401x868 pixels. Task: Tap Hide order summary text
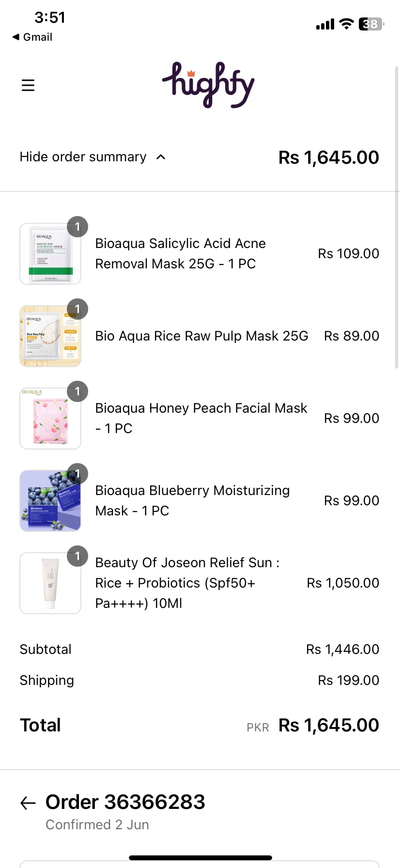[x=83, y=157]
